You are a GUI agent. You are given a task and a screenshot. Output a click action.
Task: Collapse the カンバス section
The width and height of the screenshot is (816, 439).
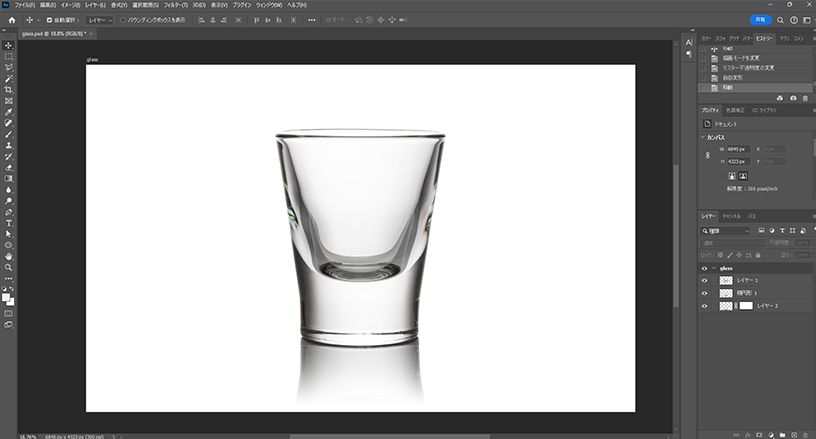click(x=703, y=137)
